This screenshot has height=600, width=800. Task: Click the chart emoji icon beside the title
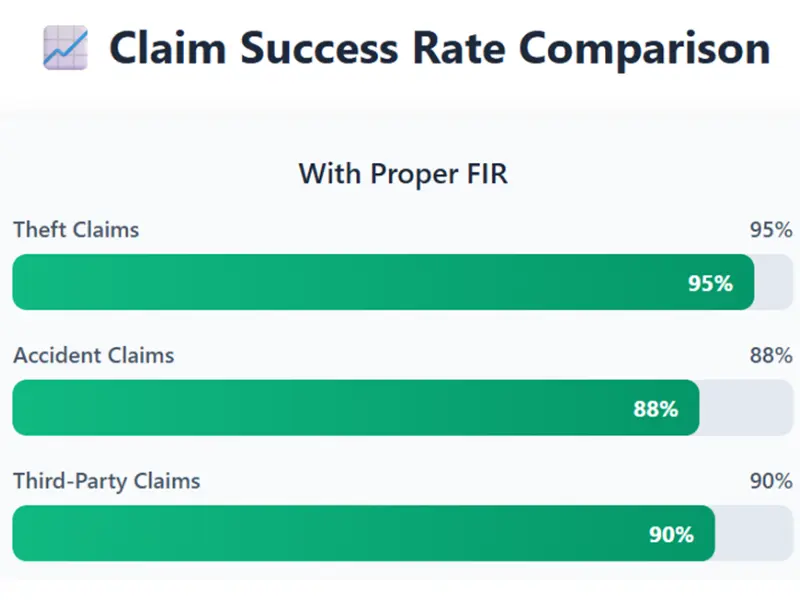66,48
